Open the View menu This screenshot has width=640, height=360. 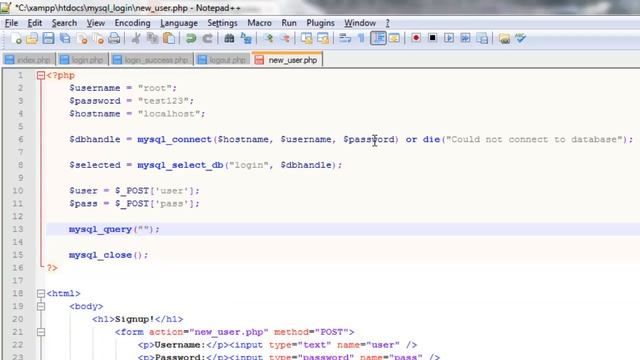tap(96, 23)
